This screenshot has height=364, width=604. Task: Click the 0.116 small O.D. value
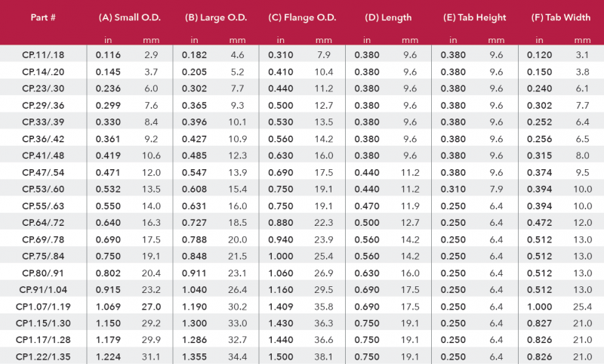[109, 55]
